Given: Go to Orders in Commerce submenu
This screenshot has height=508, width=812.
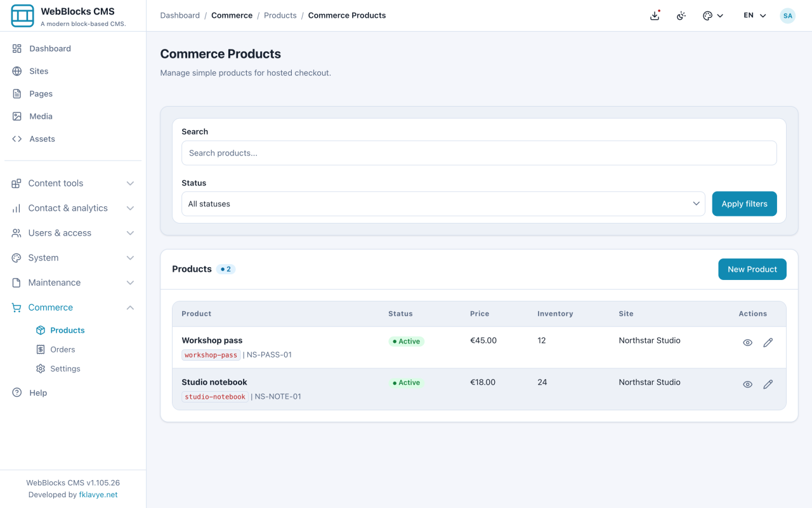Looking at the screenshot, I should click(63, 349).
